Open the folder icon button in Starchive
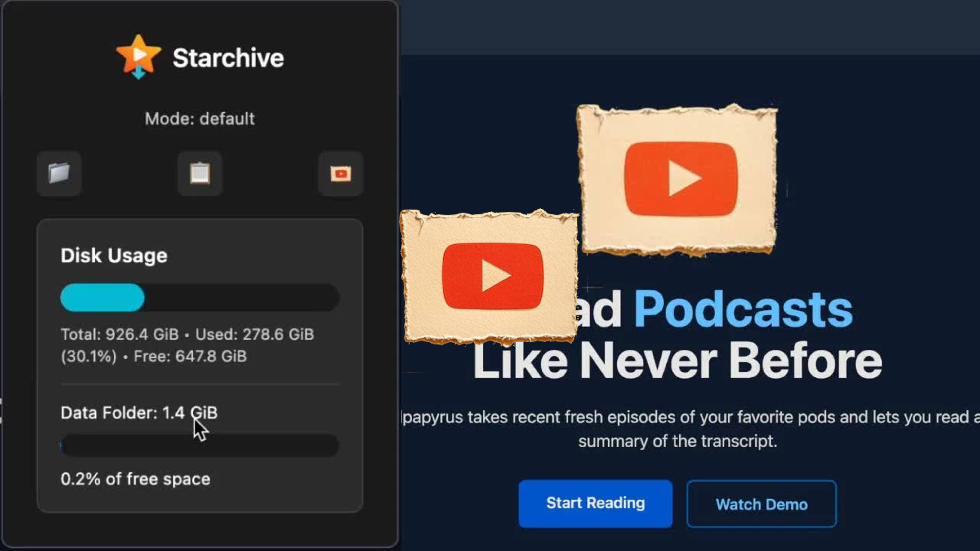 click(x=59, y=173)
